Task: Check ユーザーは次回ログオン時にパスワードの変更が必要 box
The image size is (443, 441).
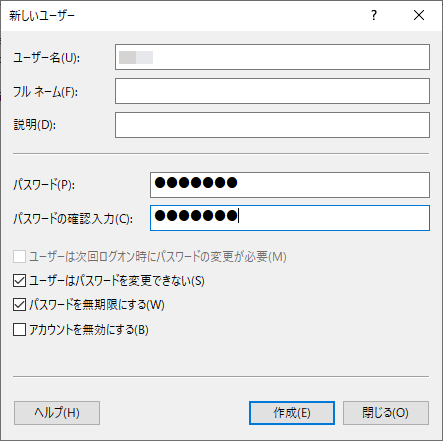Action: pyautogui.click(x=19, y=257)
